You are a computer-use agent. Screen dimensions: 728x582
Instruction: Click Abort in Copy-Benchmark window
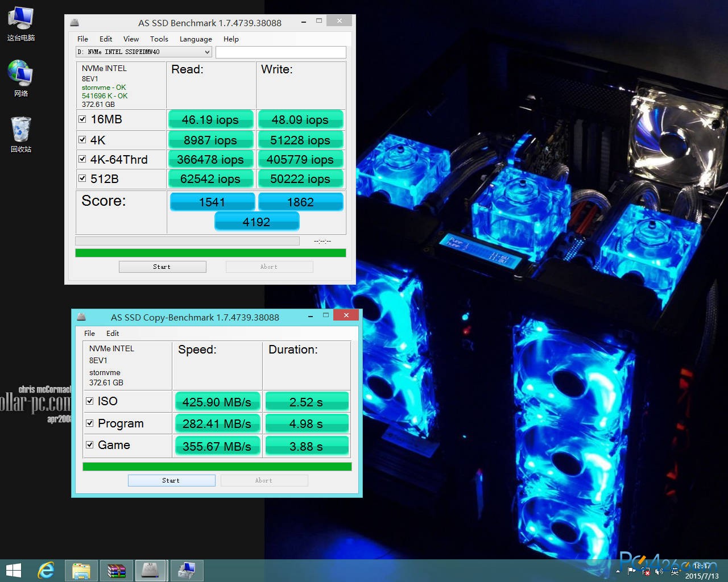click(x=264, y=480)
